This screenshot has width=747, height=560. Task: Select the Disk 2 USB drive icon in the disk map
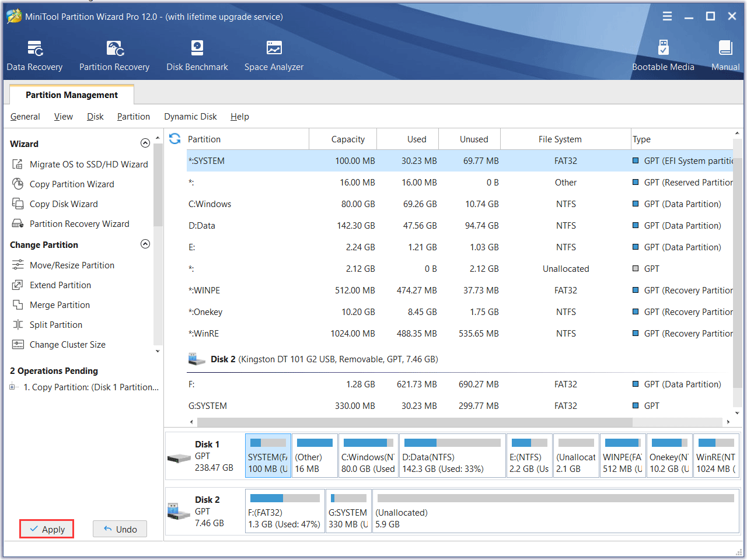[179, 512]
